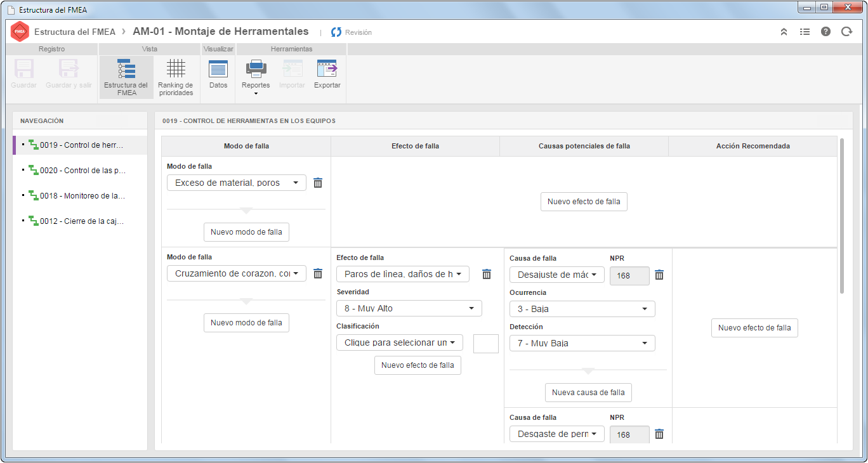
Task: Open Clasificación Clique para selecionar dropdown
Action: [400, 342]
